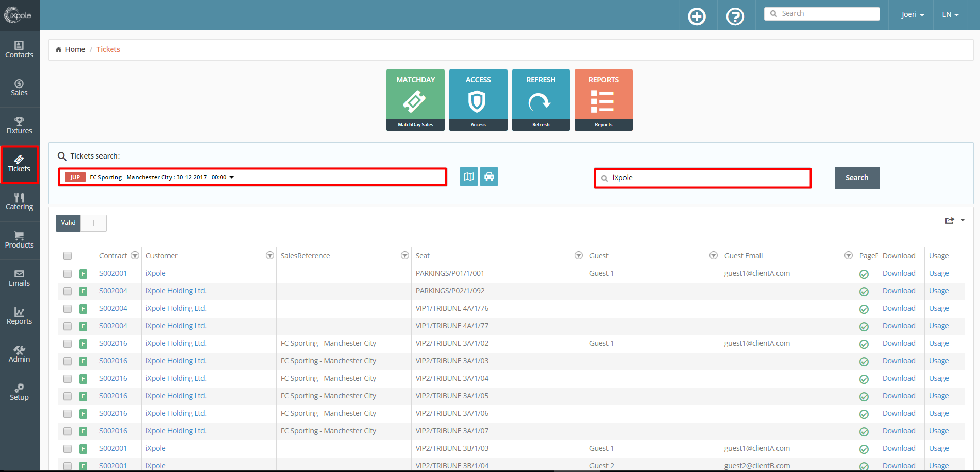Check the row for VIP2/TRIBUNE 3A/1/03

67,361
